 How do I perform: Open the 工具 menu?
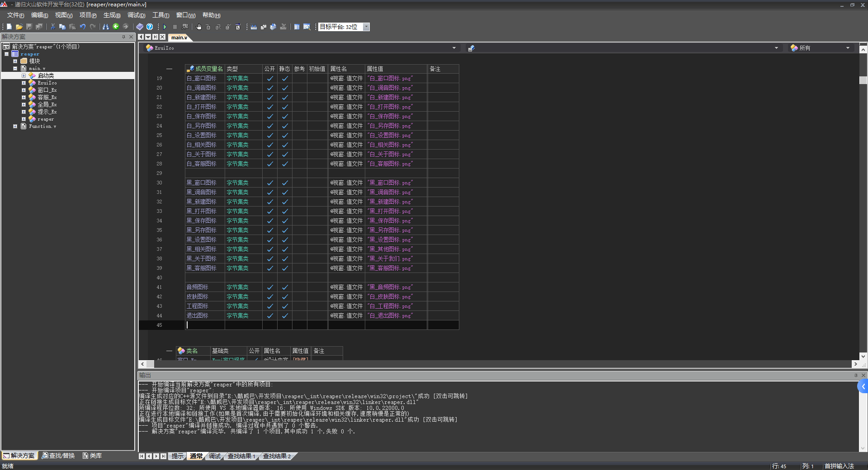(x=160, y=15)
